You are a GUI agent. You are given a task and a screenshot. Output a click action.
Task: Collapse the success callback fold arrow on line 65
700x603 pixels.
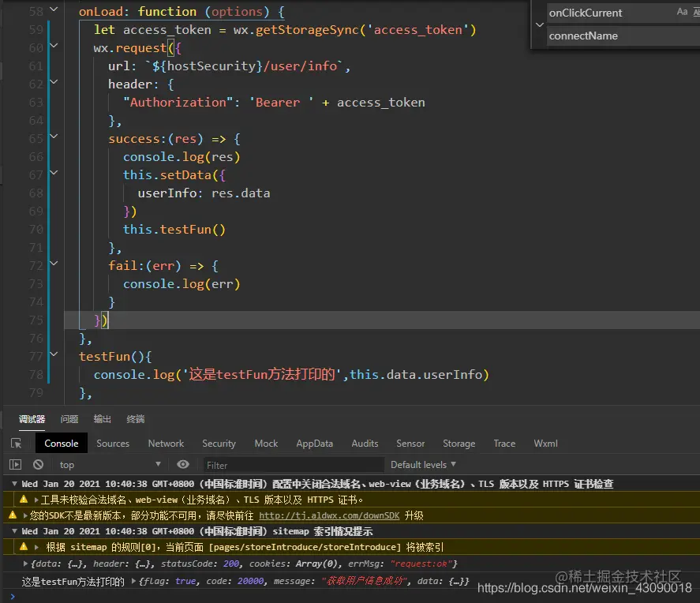pyautogui.click(x=54, y=137)
